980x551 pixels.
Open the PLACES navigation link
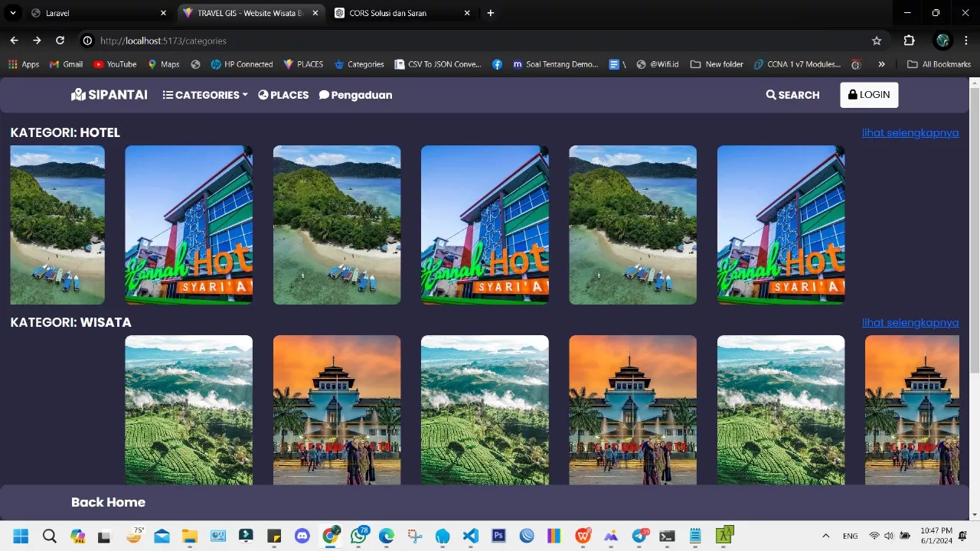pos(283,95)
